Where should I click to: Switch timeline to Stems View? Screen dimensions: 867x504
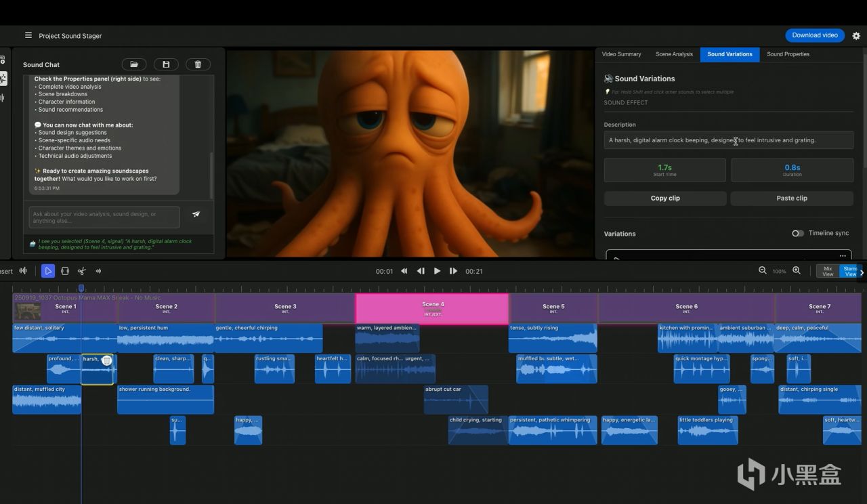(849, 271)
